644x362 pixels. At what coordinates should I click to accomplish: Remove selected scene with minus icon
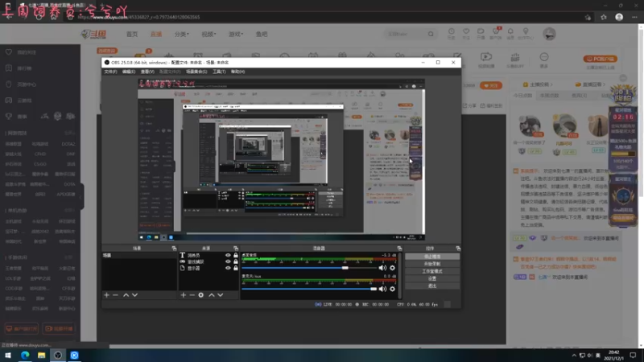click(x=115, y=295)
